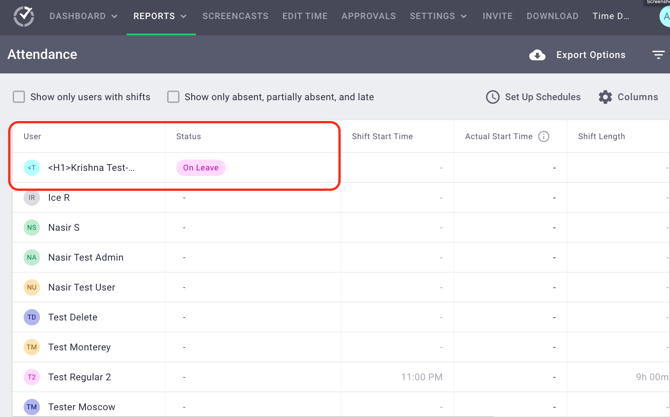Check Show only absent, partially absent, and late

pos(173,97)
